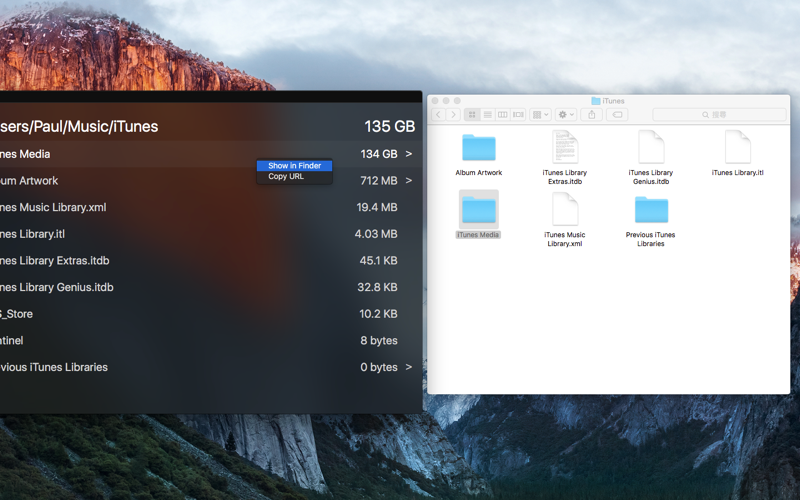
Task: Expand Previous iTunes Libraries row chevron
Action: click(x=409, y=367)
